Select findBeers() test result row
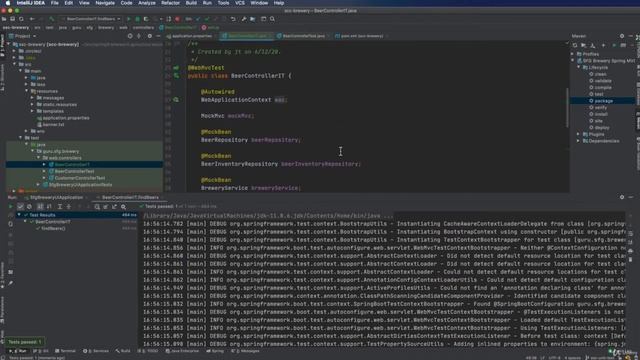Viewport: 640px width, 360px height. 53,228
